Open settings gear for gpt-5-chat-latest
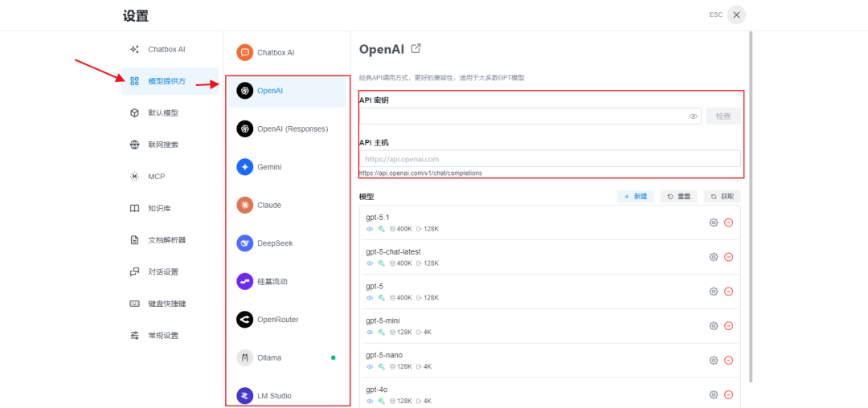868x408 pixels. click(x=714, y=257)
